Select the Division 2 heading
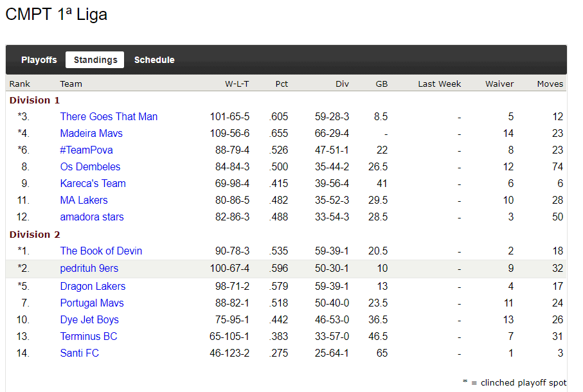 [x=35, y=235]
